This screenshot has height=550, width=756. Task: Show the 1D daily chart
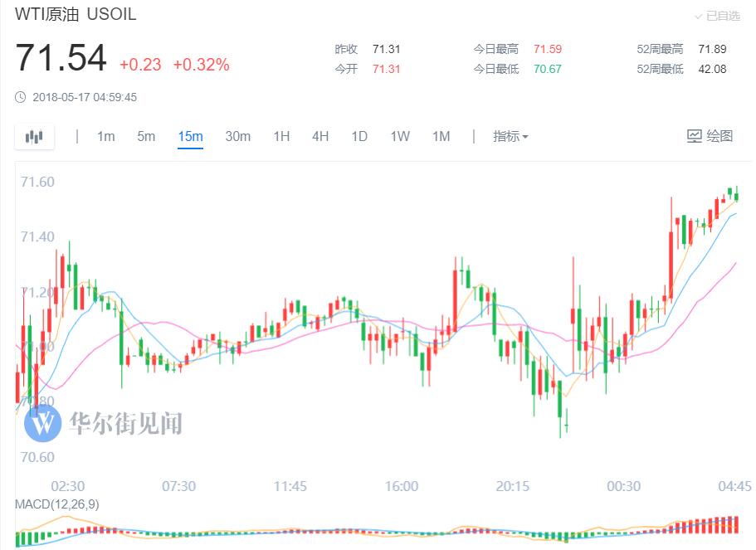pos(358,137)
